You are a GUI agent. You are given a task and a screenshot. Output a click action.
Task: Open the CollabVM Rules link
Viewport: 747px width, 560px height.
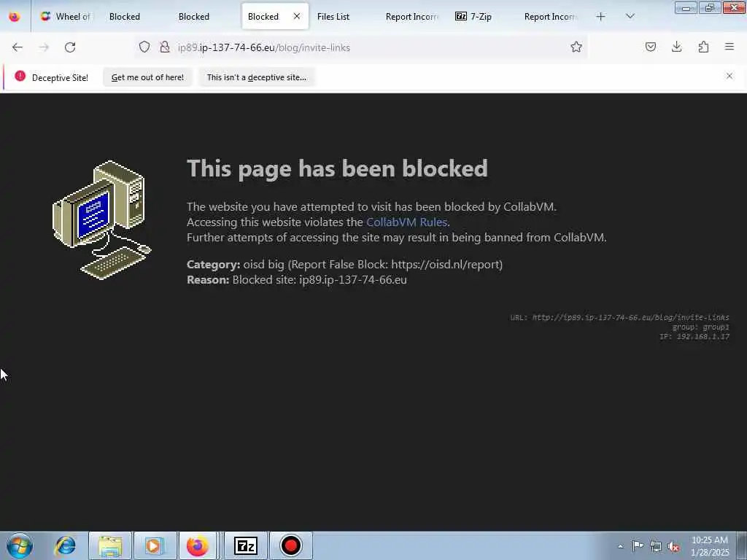pos(406,222)
